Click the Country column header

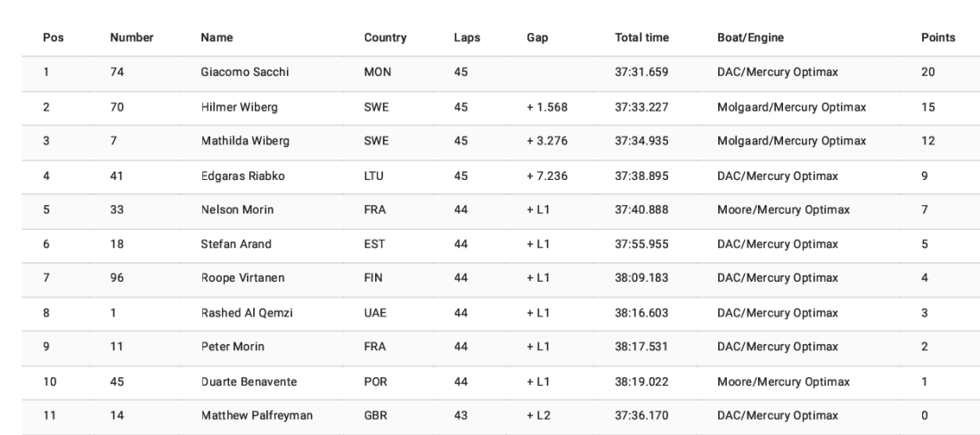pyautogui.click(x=385, y=38)
